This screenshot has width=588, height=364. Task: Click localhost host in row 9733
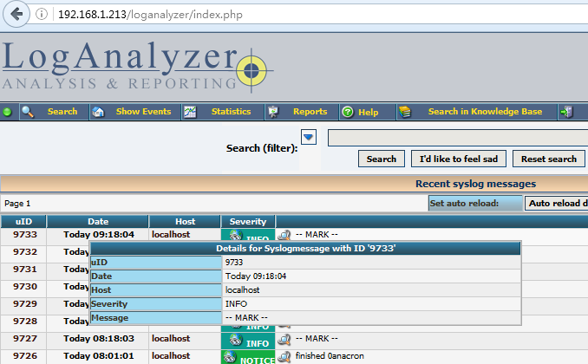[171, 235]
